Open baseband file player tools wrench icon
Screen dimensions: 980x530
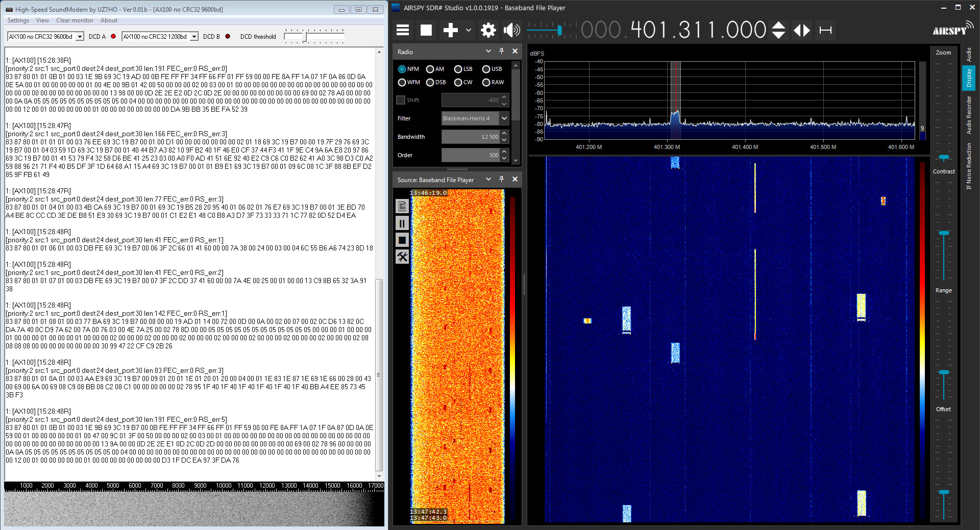click(402, 257)
